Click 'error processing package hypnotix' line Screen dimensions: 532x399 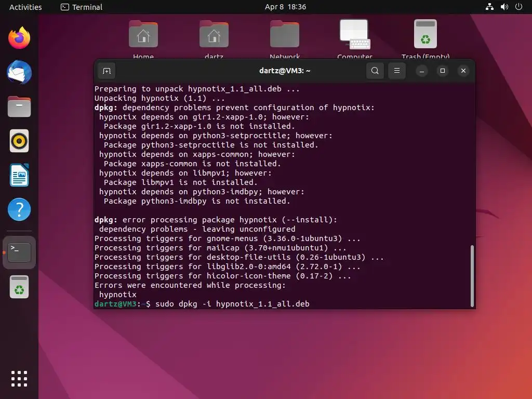click(x=216, y=220)
